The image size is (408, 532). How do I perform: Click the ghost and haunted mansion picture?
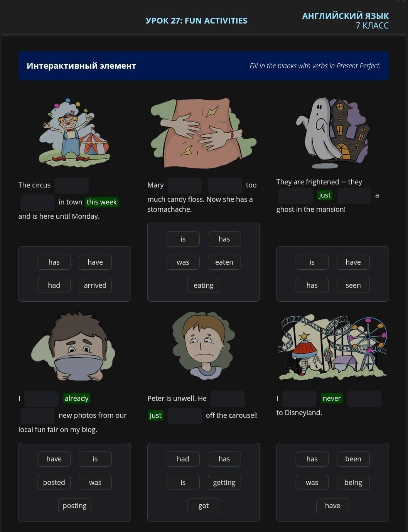[333, 132]
